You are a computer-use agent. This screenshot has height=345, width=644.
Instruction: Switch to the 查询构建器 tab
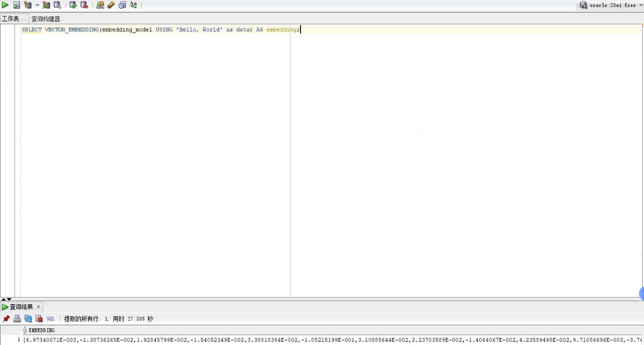click(x=46, y=19)
